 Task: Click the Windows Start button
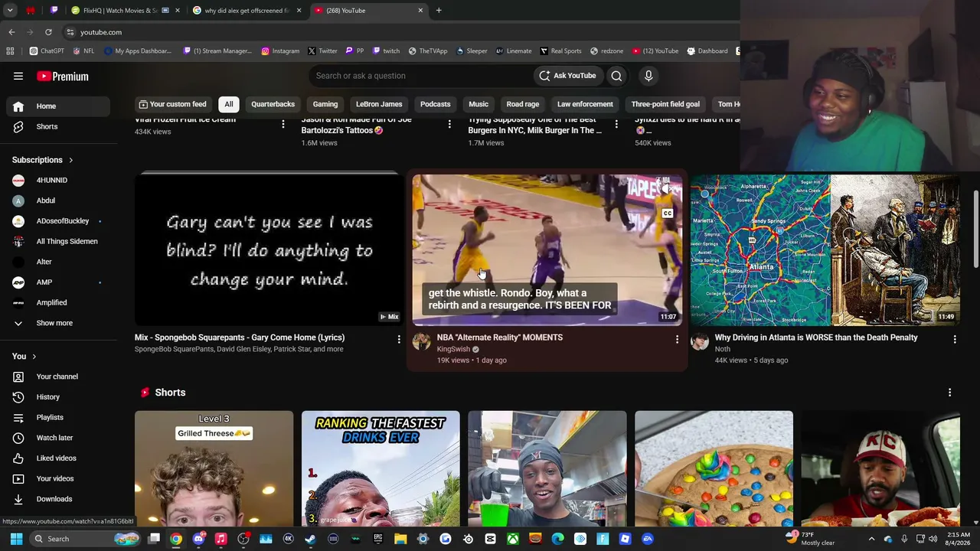click(x=16, y=539)
